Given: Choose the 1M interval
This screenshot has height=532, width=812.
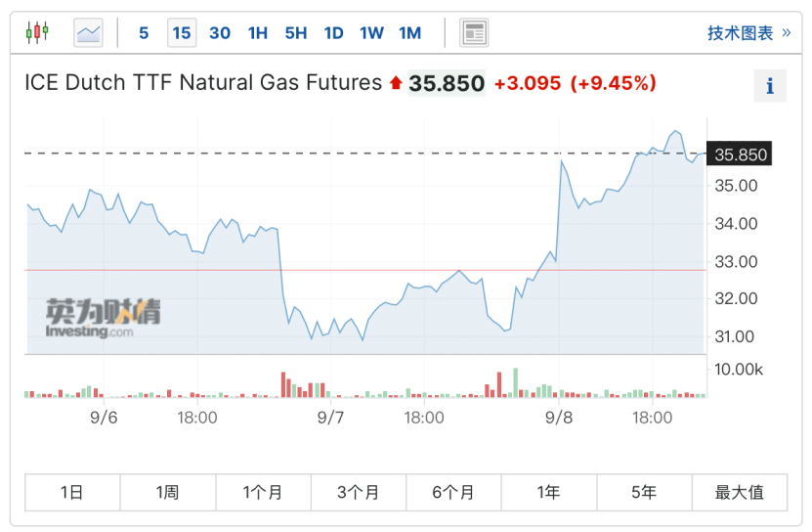Looking at the screenshot, I should 410,33.
